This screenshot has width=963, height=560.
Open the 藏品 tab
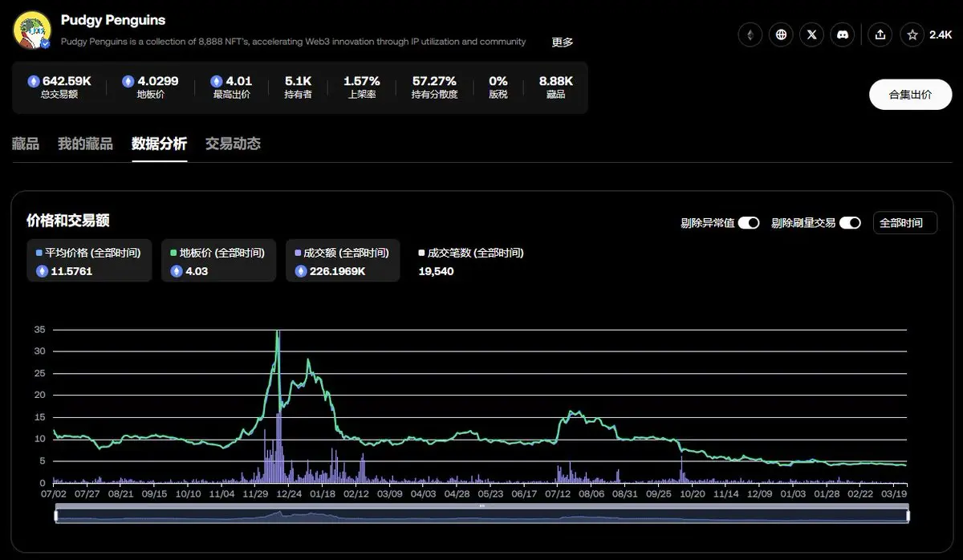(x=26, y=144)
